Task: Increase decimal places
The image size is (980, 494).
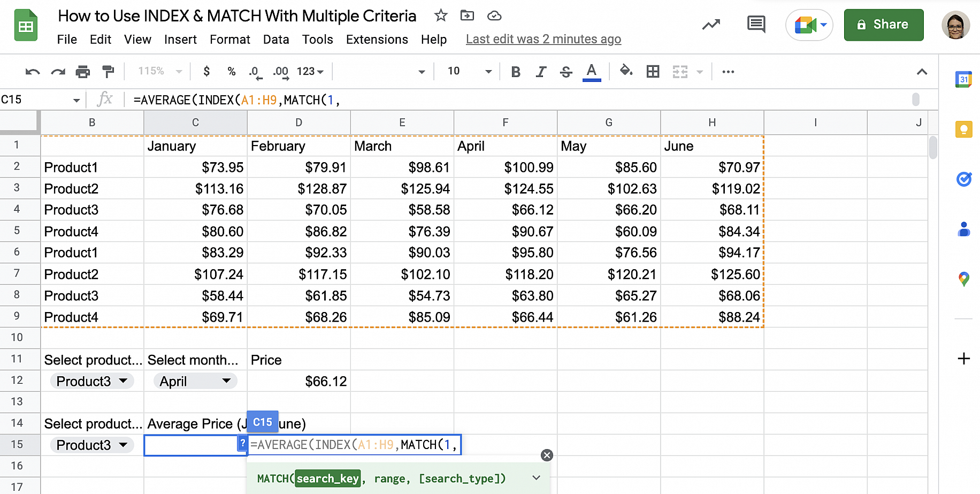Action: click(281, 72)
